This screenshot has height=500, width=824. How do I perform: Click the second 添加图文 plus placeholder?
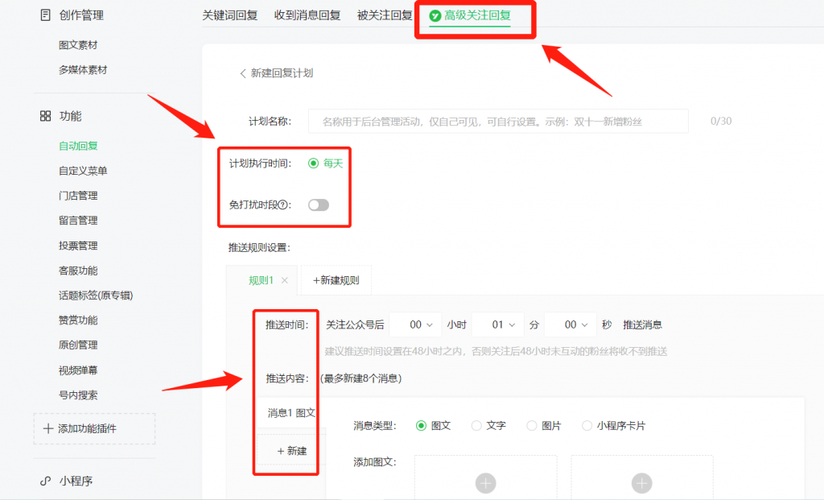click(641, 483)
